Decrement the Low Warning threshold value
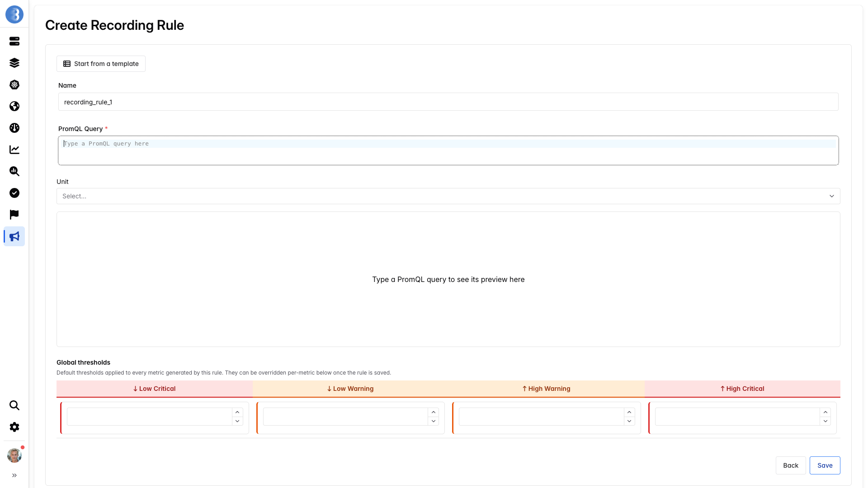868x488 pixels. (434, 421)
